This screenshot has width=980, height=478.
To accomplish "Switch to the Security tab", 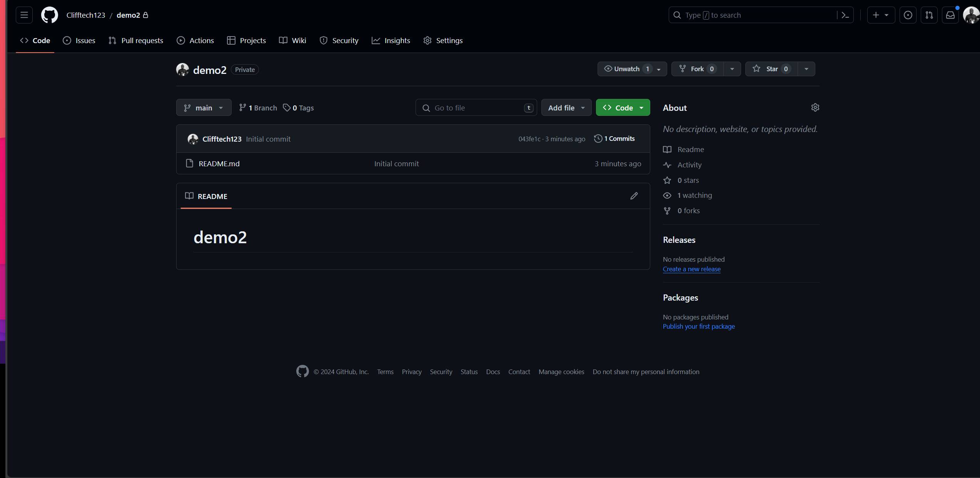I will point(339,40).
